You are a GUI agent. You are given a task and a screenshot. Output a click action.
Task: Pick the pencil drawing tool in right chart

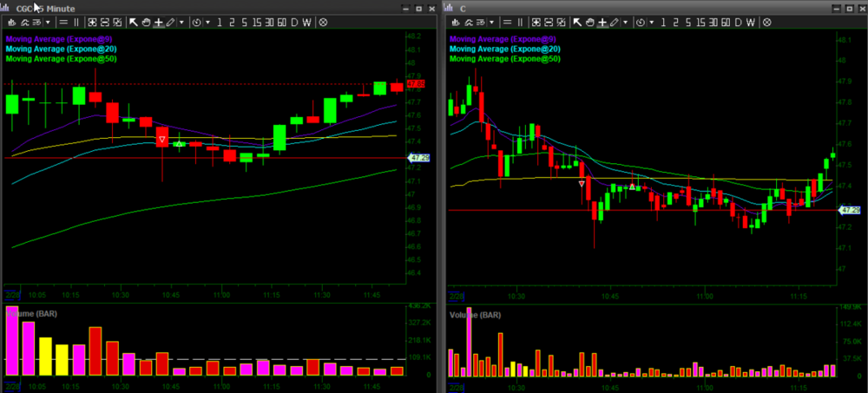(x=613, y=22)
